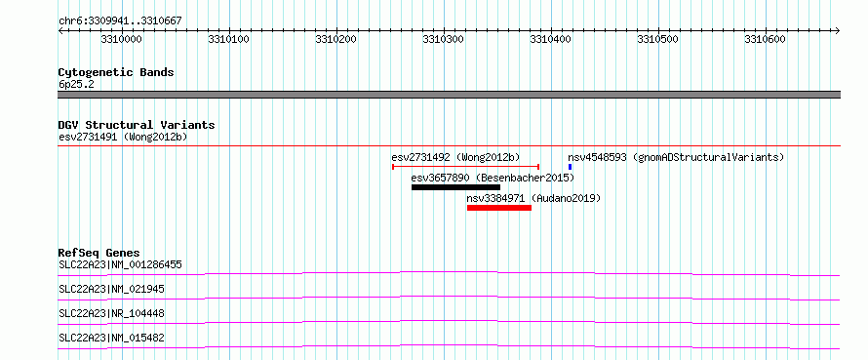Select the SLC22A23|NM_021945 transcript
Image resolution: width=868 pixels, height=360 pixels.
point(449,298)
